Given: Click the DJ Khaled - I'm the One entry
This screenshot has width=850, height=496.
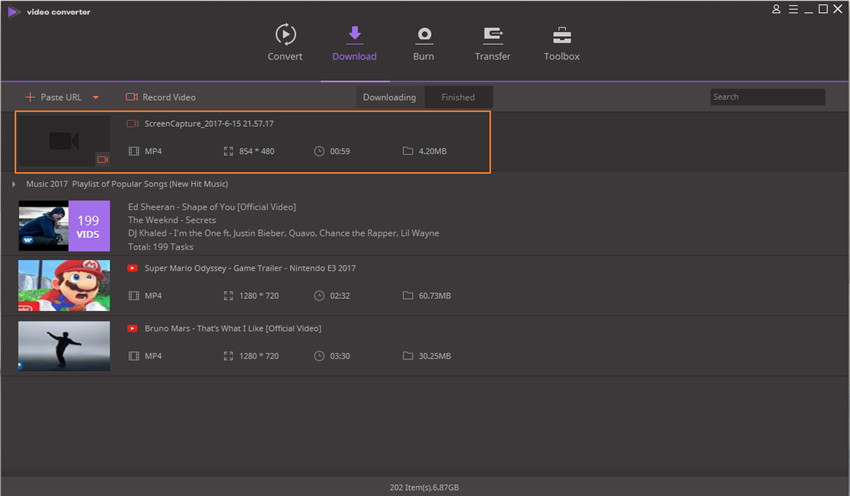Looking at the screenshot, I should pyautogui.click(x=284, y=233).
